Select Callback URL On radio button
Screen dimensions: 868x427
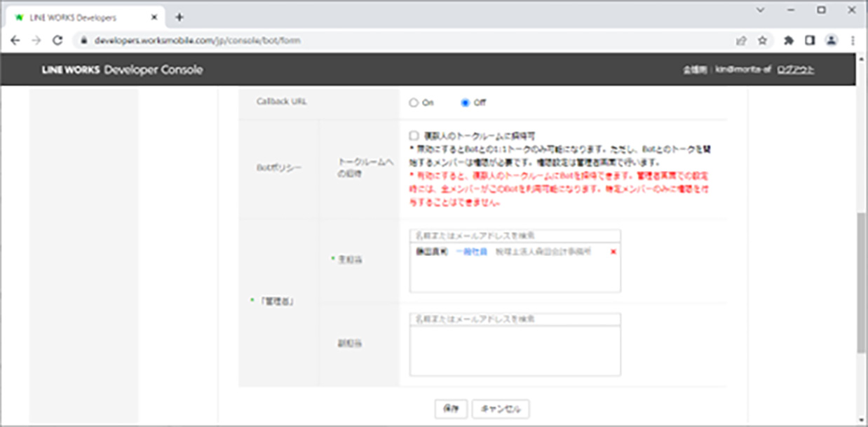413,102
